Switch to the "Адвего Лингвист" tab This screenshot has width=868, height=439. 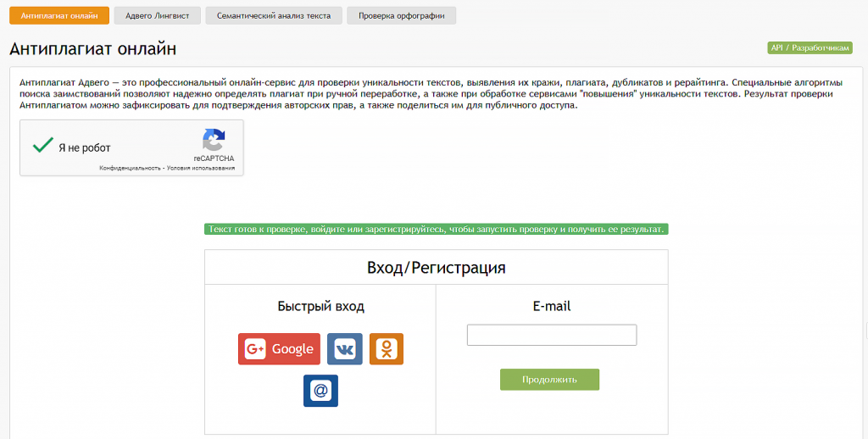[x=157, y=15]
